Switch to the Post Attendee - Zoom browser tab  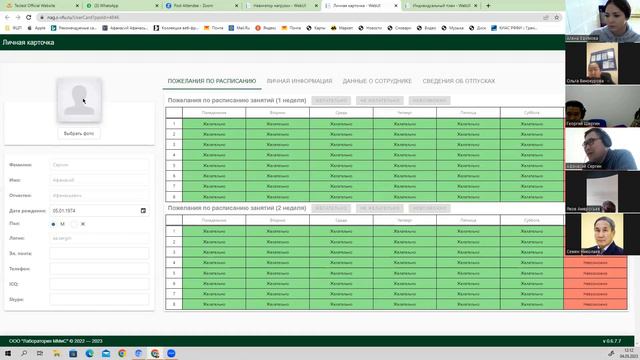(x=202, y=6)
